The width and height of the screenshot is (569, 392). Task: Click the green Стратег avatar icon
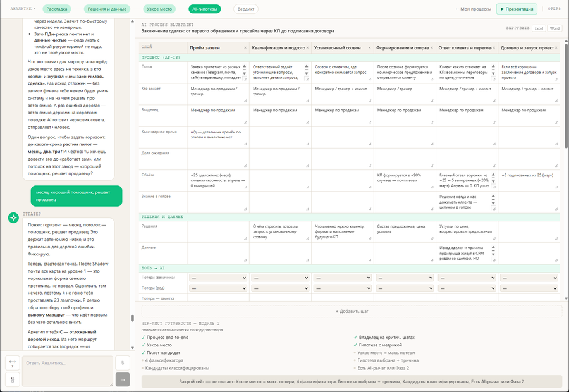(13, 217)
